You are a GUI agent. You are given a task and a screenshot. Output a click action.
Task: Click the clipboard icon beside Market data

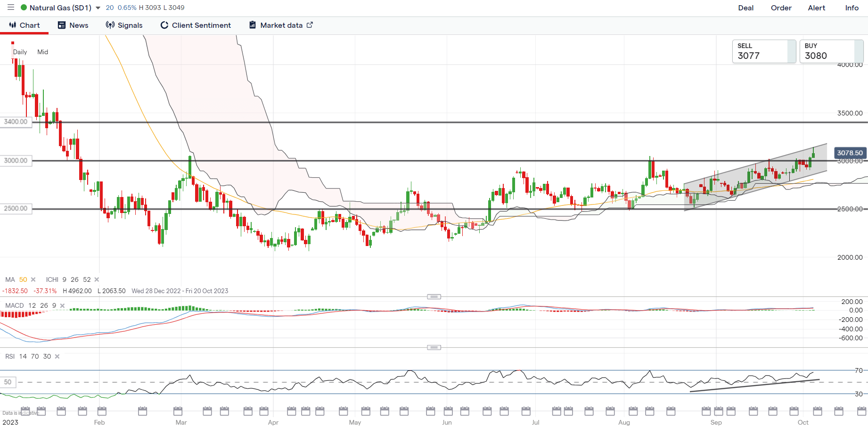click(253, 25)
